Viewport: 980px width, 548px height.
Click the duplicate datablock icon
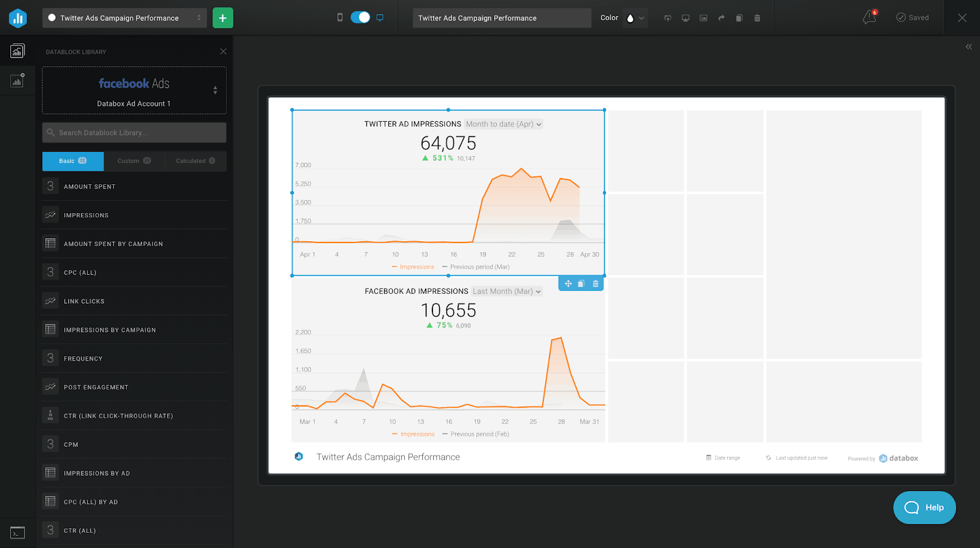click(x=581, y=283)
